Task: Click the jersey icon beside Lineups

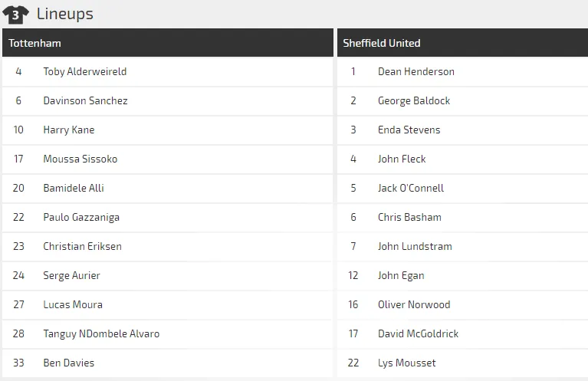Action: click(x=15, y=14)
